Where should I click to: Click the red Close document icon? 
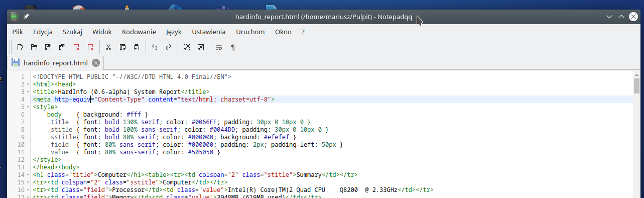click(76, 47)
